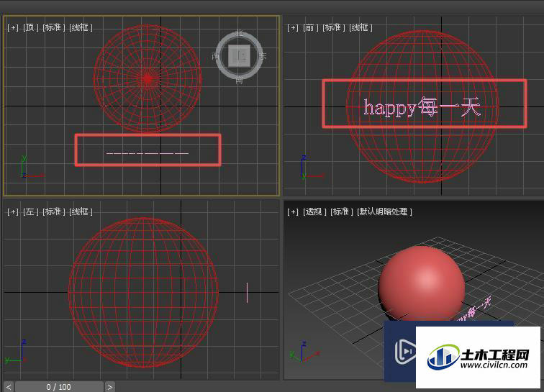The width and height of the screenshot is (544, 392).
Task: Open the 线框 shading menu in the Top viewport
Action: pos(81,27)
